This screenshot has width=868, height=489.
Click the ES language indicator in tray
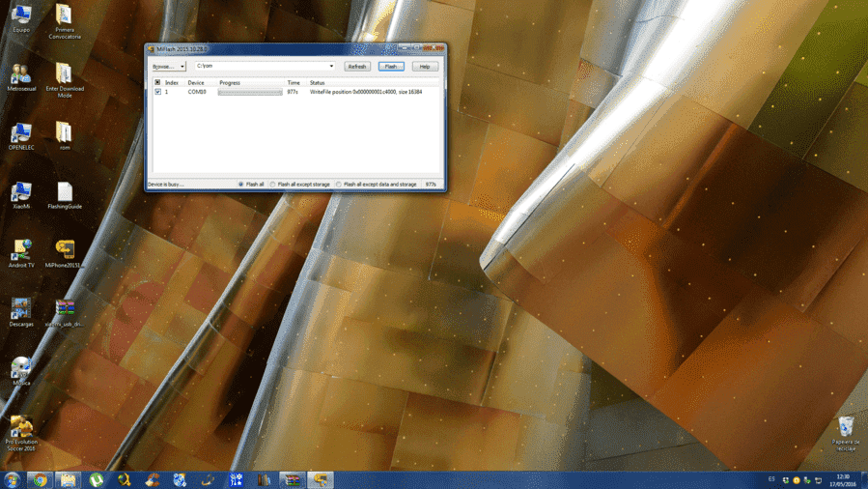tap(771, 479)
